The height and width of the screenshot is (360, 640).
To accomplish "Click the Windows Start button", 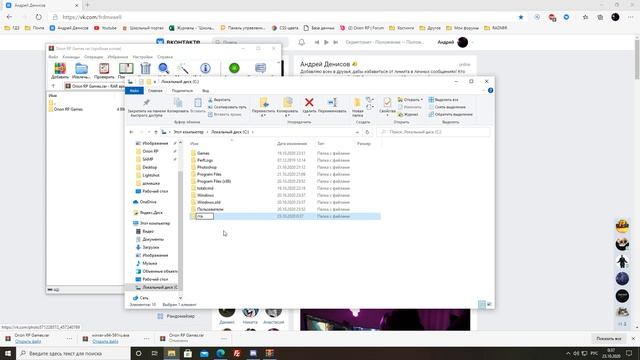I will (8, 353).
